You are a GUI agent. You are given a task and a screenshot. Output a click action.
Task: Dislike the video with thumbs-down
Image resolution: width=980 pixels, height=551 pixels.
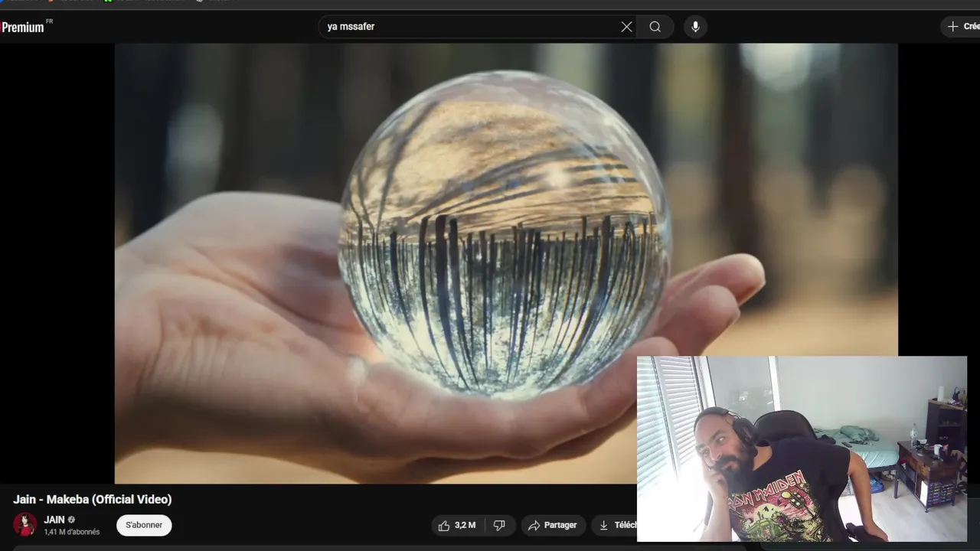499,525
